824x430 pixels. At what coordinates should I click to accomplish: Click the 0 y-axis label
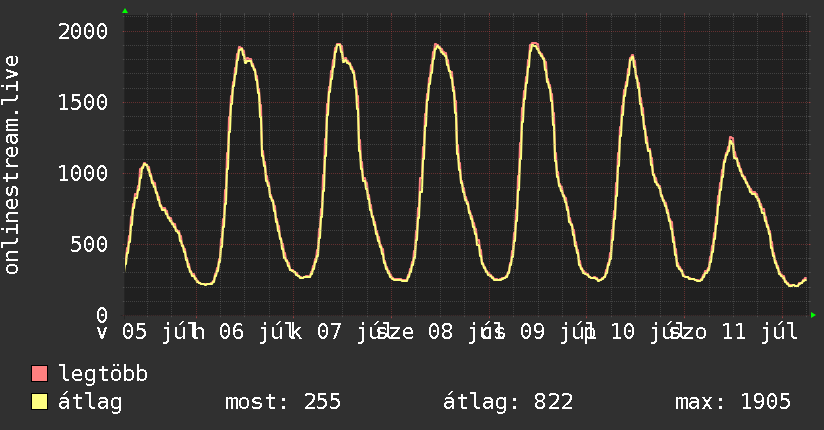(102, 315)
